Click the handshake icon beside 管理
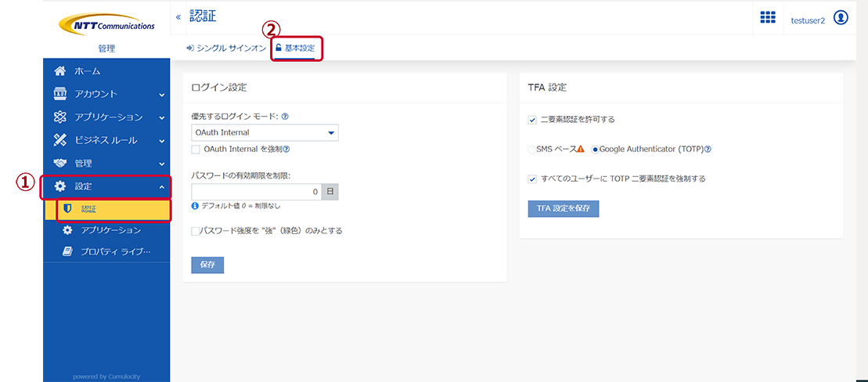 click(x=59, y=164)
